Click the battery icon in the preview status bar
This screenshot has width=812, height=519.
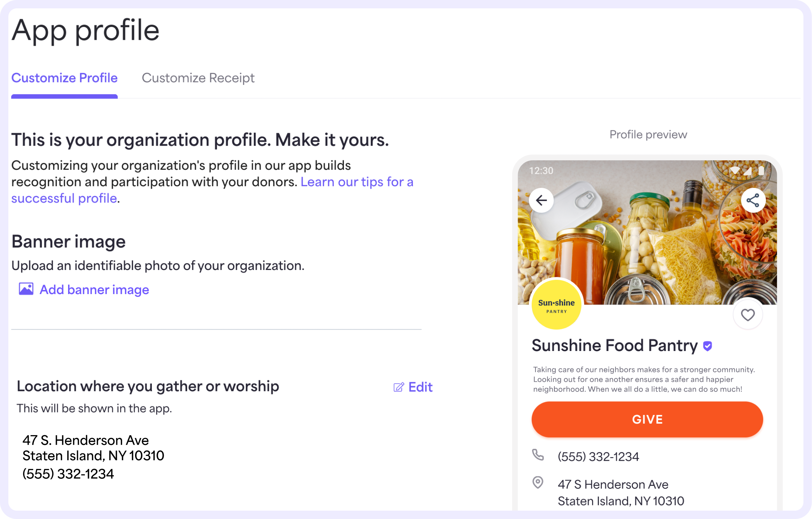click(761, 170)
